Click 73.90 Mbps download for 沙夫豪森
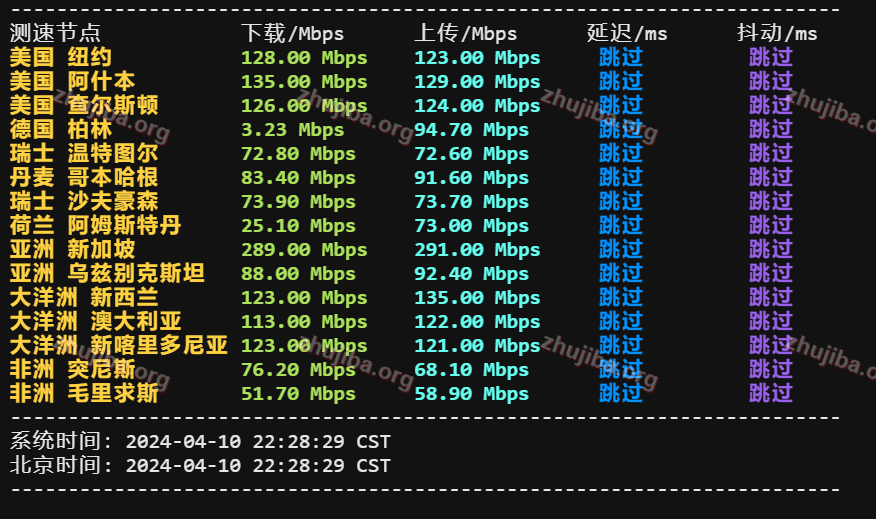 [298, 202]
